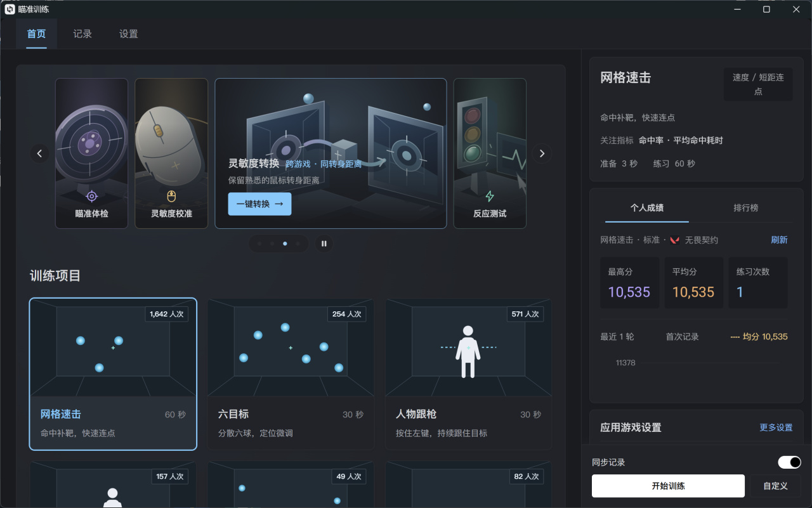Viewport: 812px width, 508px height.
Task: Go to previous carousel slide
Action: (39, 153)
